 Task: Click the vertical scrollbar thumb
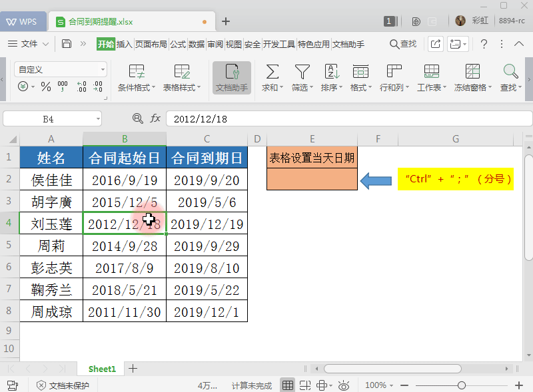click(528, 207)
